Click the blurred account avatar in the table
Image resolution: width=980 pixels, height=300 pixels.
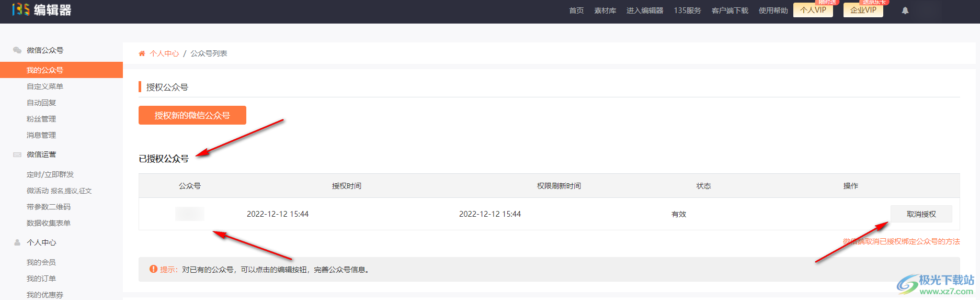190,214
